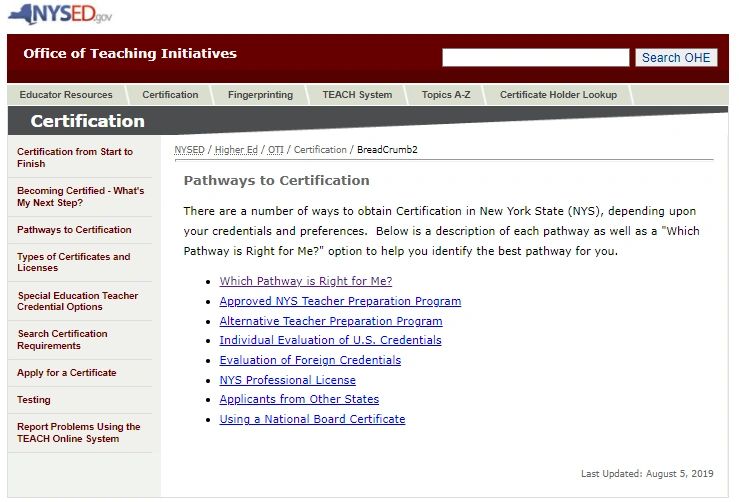This screenshot has width=739, height=502.
Task: Open Special Education Teacher Credential Options
Action: (x=77, y=301)
